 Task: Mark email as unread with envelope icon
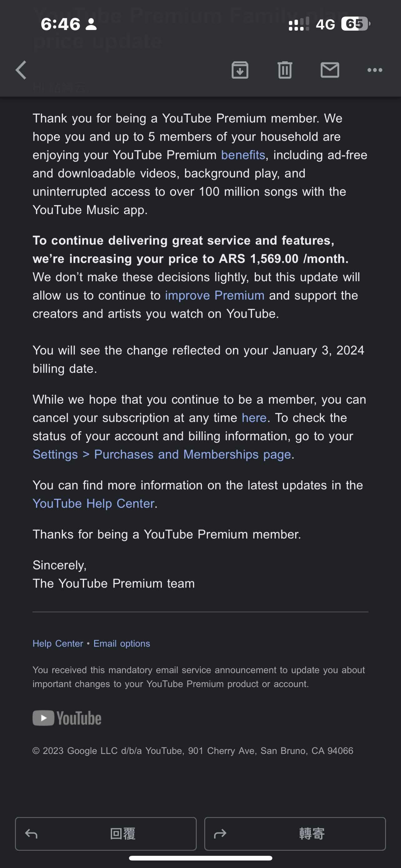[x=329, y=70]
